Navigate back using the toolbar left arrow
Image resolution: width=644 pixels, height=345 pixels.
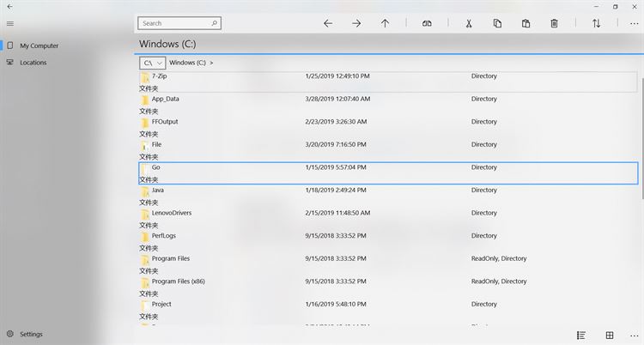pos(328,23)
